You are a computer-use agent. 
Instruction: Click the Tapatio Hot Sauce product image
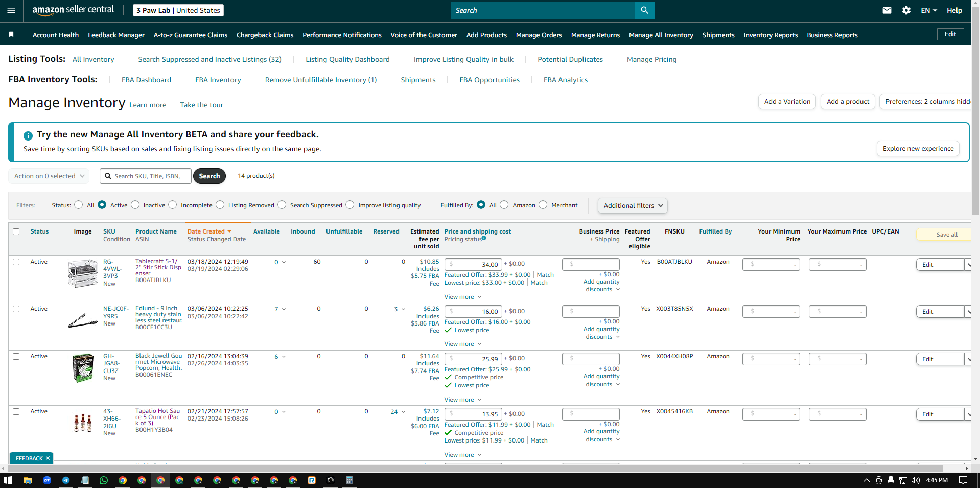pyautogui.click(x=83, y=423)
